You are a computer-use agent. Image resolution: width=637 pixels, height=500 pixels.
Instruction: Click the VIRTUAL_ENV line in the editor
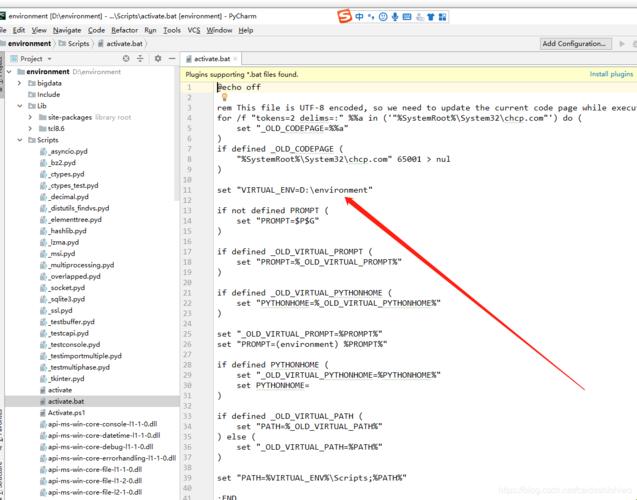[x=295, y=190]
